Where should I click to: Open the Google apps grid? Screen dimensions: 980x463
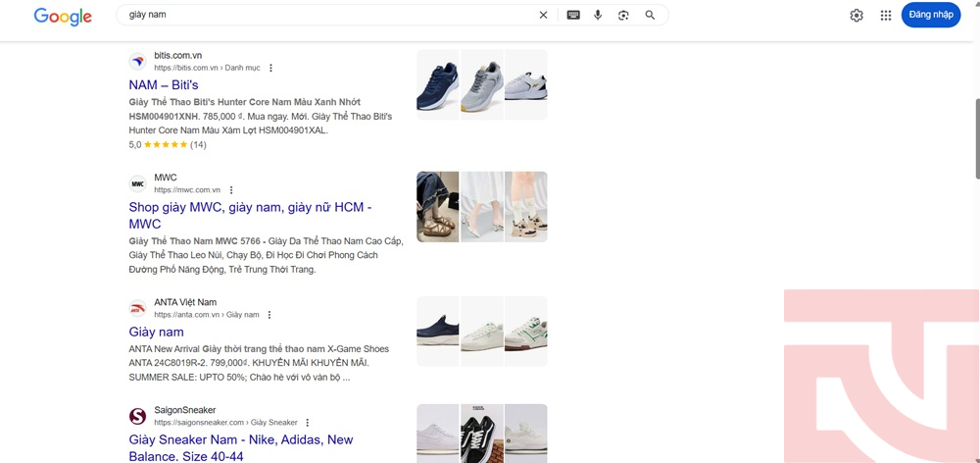click(x=886, y=15)
